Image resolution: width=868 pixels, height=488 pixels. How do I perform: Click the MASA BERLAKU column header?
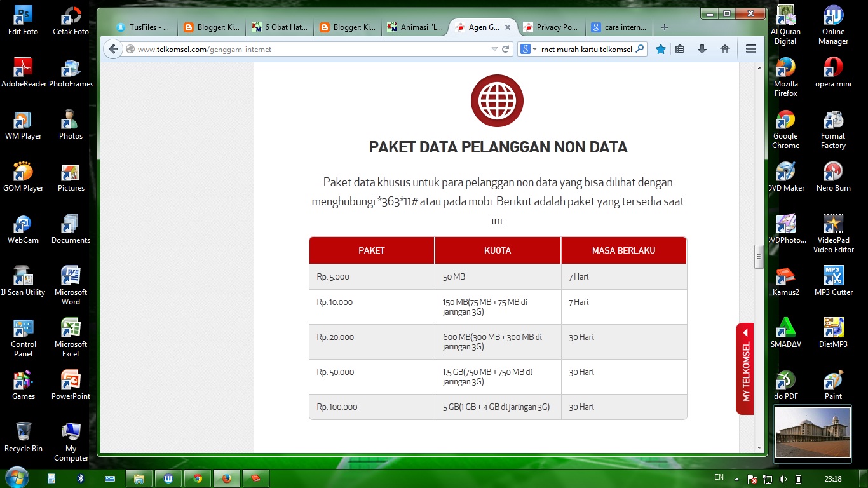pos(623,250)
